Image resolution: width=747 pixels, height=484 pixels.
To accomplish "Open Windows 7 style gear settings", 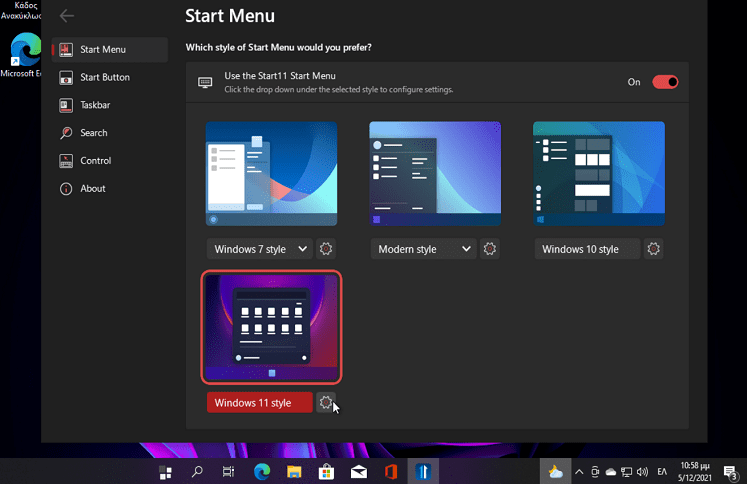I will (326, 249).
